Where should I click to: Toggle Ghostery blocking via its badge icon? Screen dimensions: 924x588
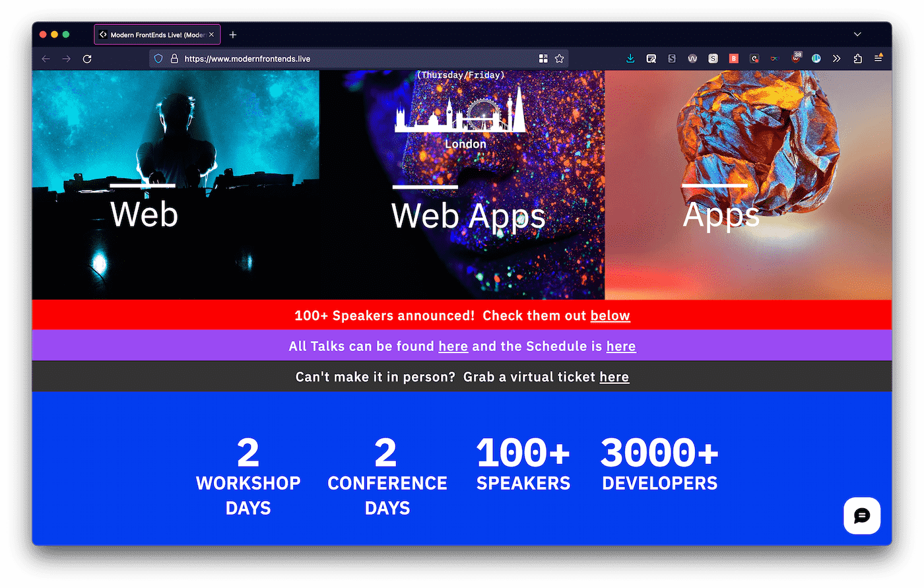(x=796, y=58)
